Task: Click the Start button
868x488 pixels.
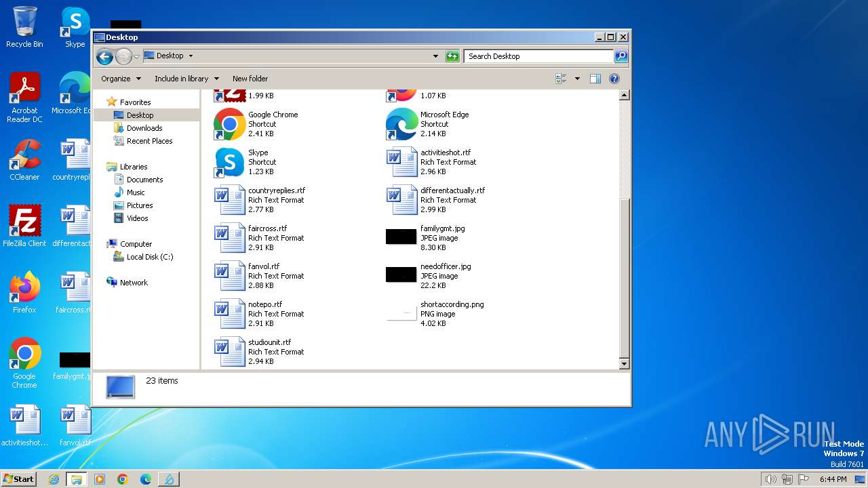Action: pos(19,479)
